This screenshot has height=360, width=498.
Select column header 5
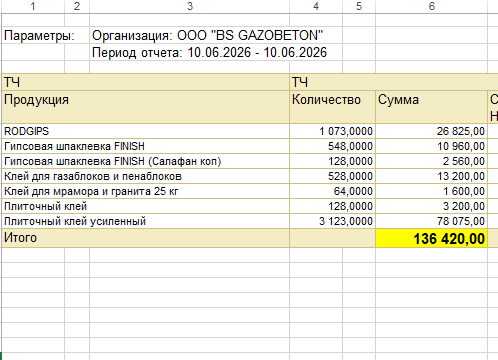pos(359,6)
